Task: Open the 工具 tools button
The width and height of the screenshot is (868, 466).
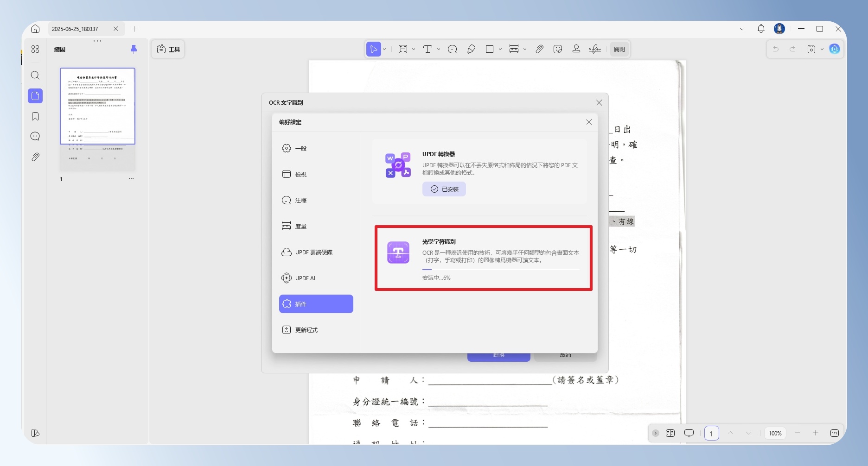Action: pos(168,49)
